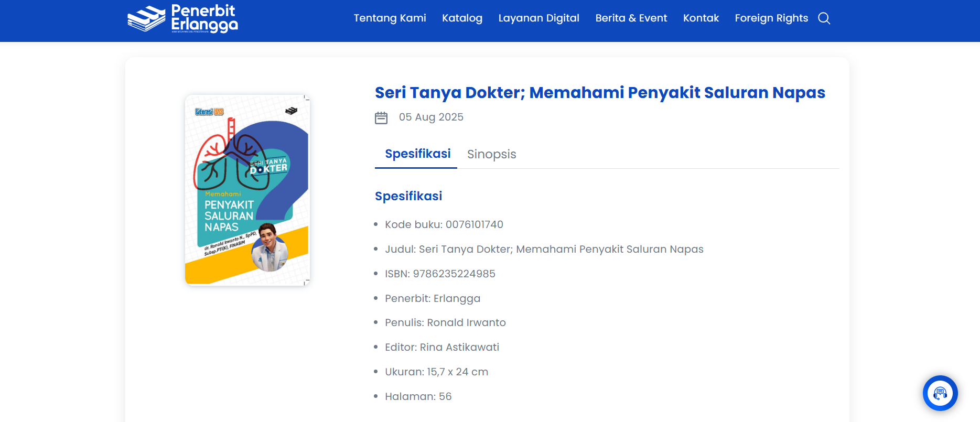Navigate to Berita & Event

(631, 18)
